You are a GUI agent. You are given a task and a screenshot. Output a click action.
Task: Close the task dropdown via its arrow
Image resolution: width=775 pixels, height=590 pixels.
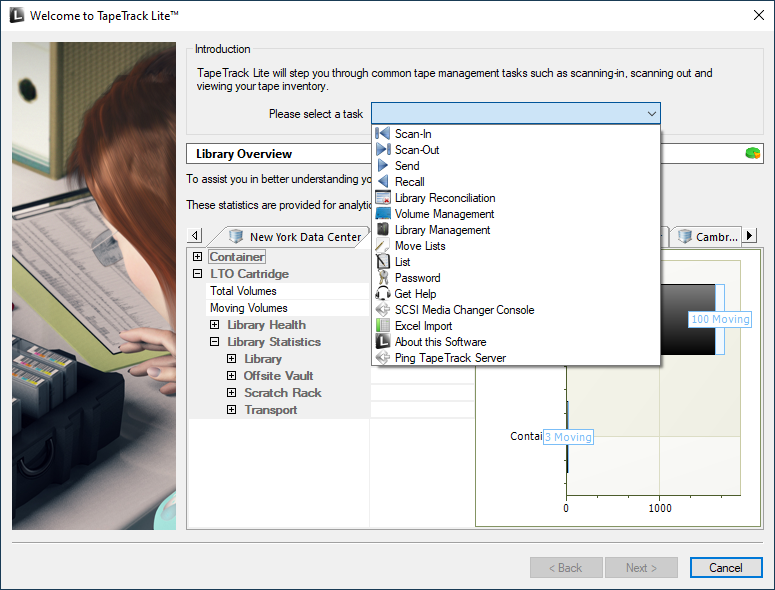pyautogui.click(x=651, y=114)
